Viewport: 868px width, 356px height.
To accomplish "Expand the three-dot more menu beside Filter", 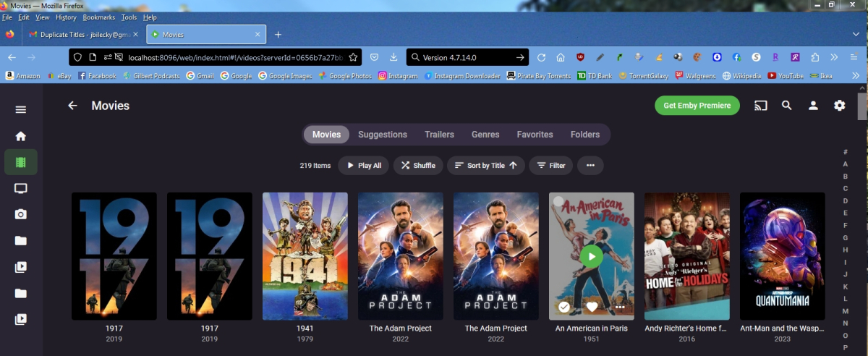I will [x=590, y=166].
